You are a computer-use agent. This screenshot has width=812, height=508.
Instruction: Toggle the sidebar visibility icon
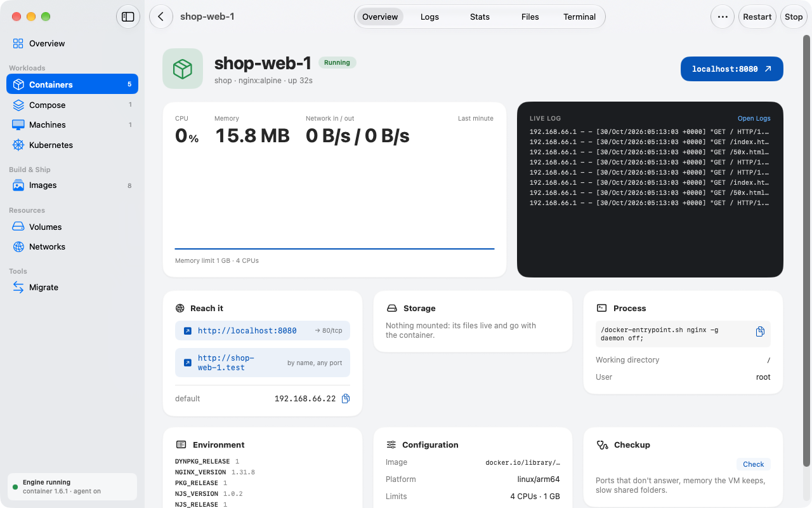click(x=128, y=17)
